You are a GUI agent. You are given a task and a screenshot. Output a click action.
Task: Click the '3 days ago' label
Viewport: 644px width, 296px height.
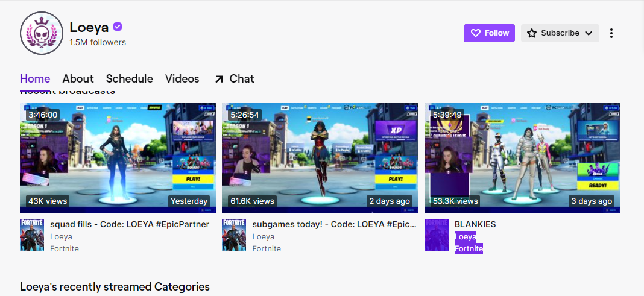tap(592, 201)
